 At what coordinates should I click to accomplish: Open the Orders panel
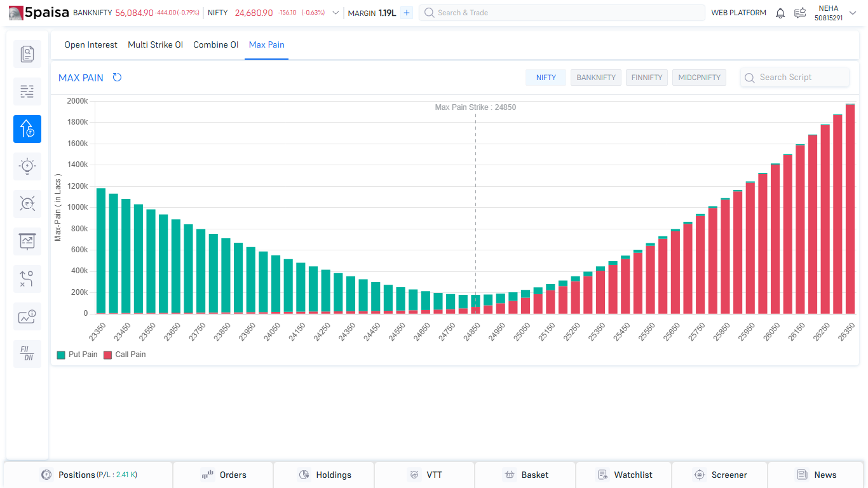coord(223,475)
